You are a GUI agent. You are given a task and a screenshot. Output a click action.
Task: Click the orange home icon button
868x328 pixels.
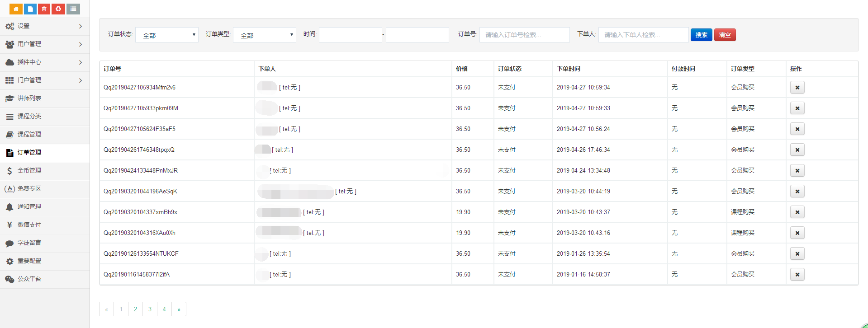point(16,9)
